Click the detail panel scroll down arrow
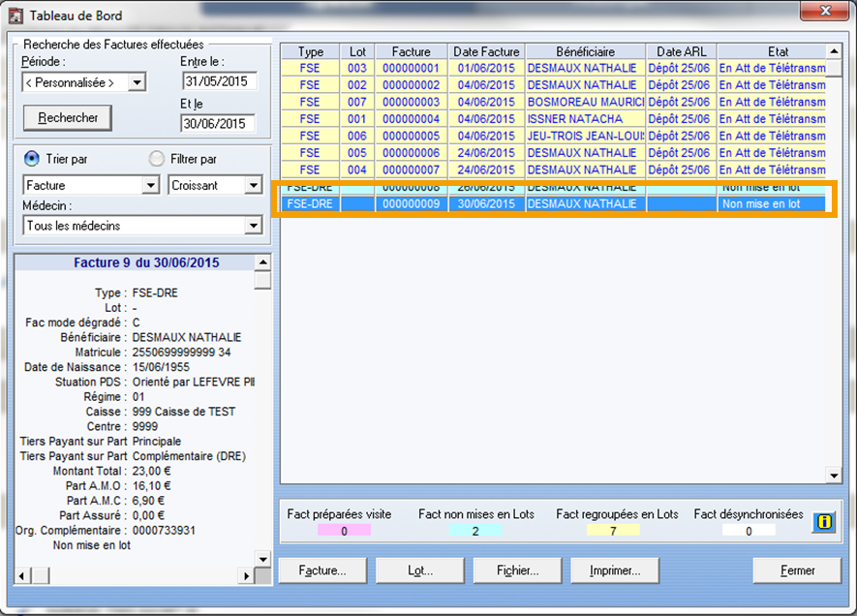857x616 pixels. point(262,559)
